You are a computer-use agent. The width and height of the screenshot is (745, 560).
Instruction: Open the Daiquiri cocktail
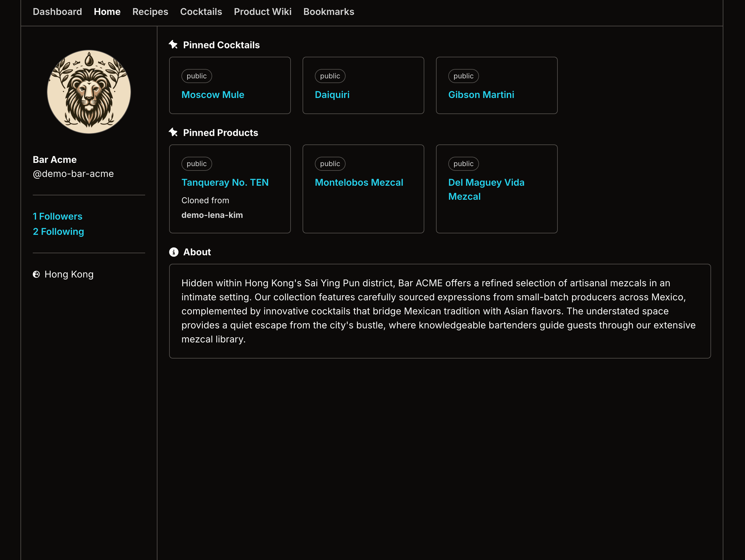[332, 94]
